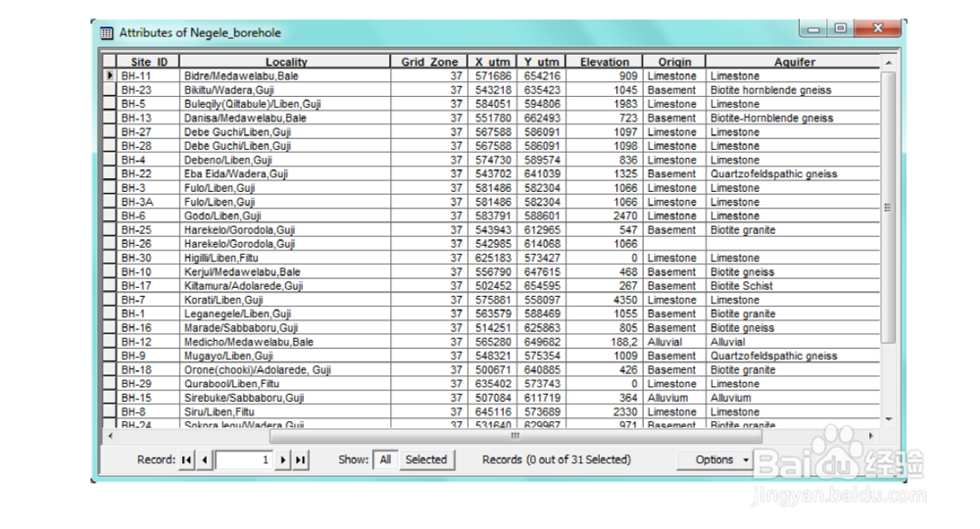Screen dimensions: 980x529
Task: Click cell 'Higilli/Liben,Filtu'
Action: pyautogui.click(x=285, y=258)
